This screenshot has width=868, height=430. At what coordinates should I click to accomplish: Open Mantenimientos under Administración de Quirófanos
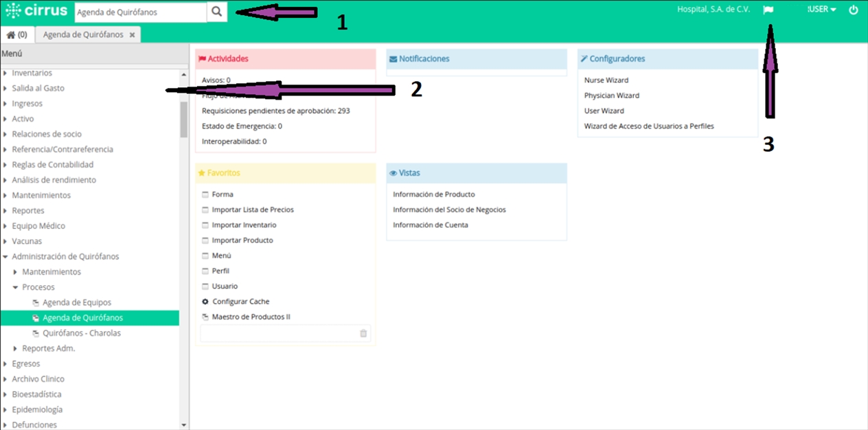coord(52,272)
